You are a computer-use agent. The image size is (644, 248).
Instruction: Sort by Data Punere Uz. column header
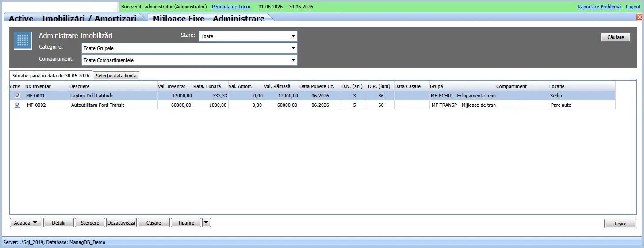(x=320, y=86)
